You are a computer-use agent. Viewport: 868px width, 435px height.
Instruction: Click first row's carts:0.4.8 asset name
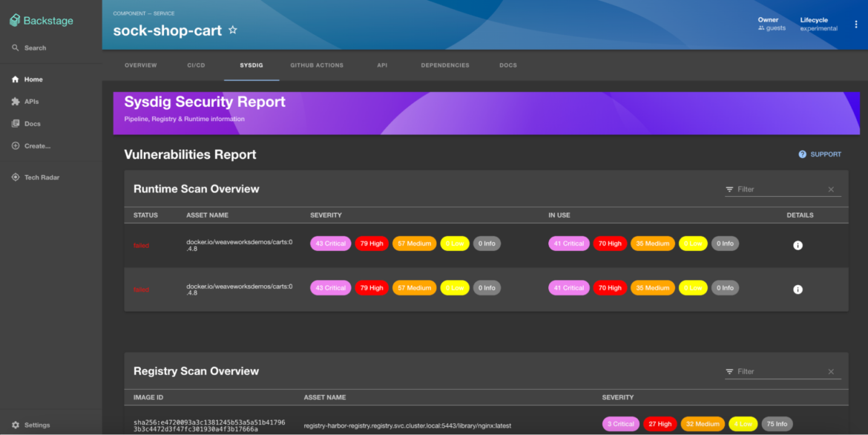click(x=239, y=246)
